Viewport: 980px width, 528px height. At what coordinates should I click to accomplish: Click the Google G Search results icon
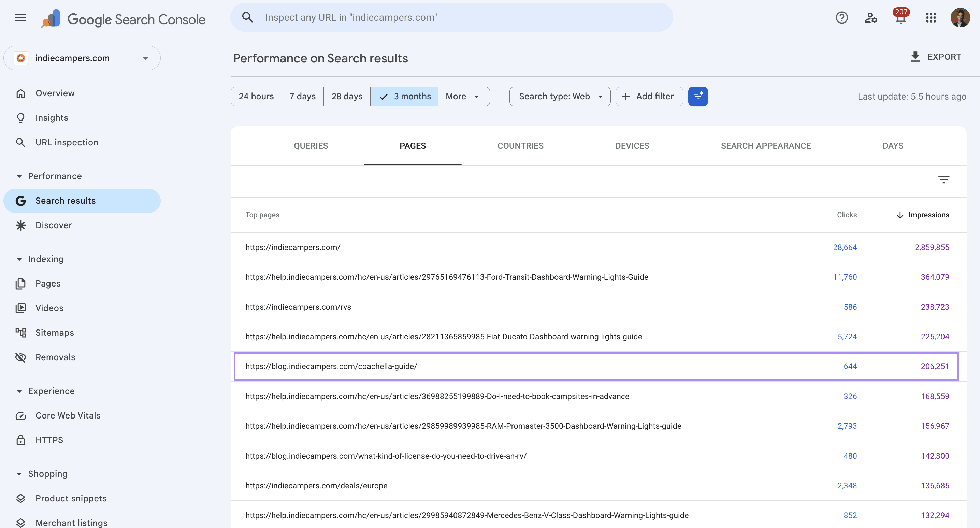coord(20,201)
